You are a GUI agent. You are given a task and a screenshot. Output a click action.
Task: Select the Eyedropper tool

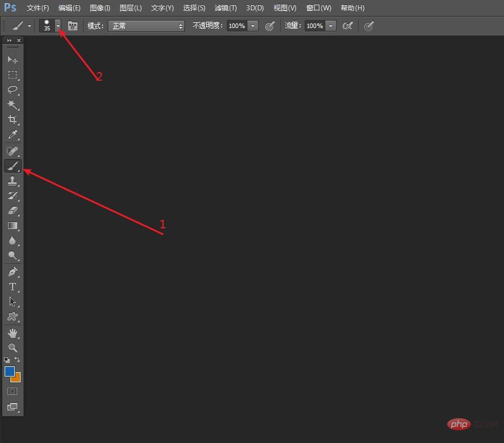13,135
